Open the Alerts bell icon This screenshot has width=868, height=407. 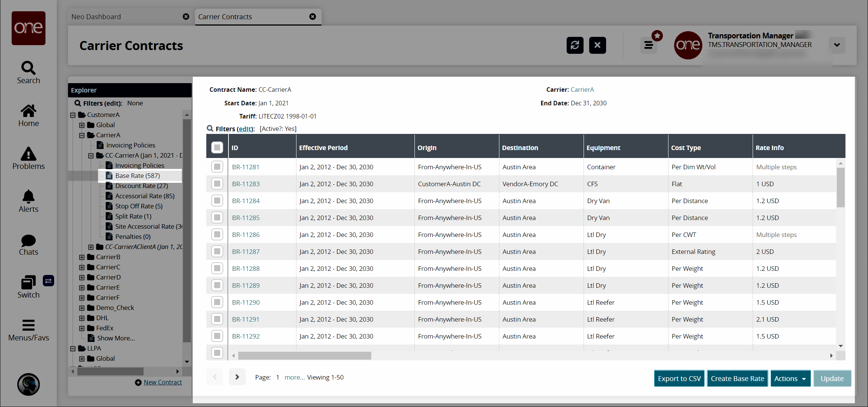coord(28,201)
